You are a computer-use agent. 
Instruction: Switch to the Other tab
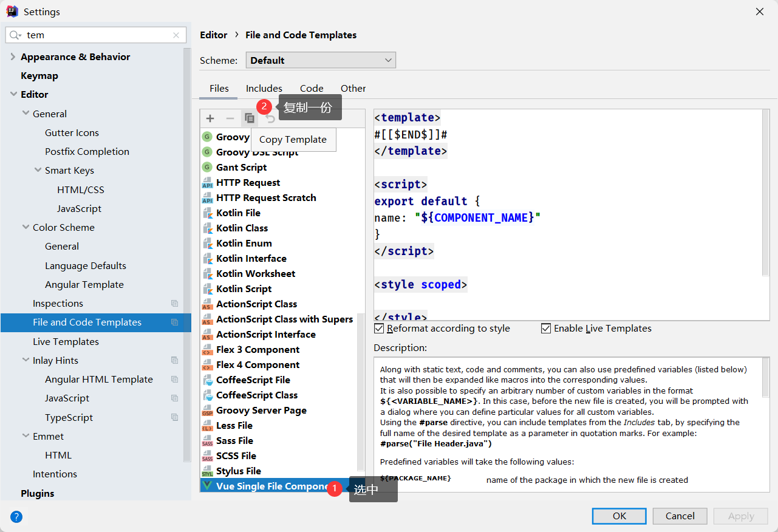tap(353, 88)
